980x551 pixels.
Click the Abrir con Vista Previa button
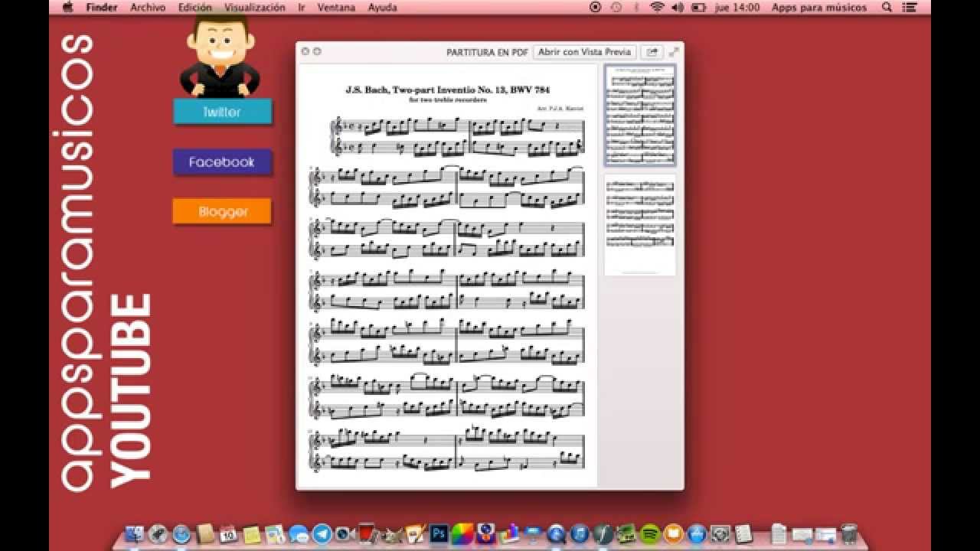[584, 52]
